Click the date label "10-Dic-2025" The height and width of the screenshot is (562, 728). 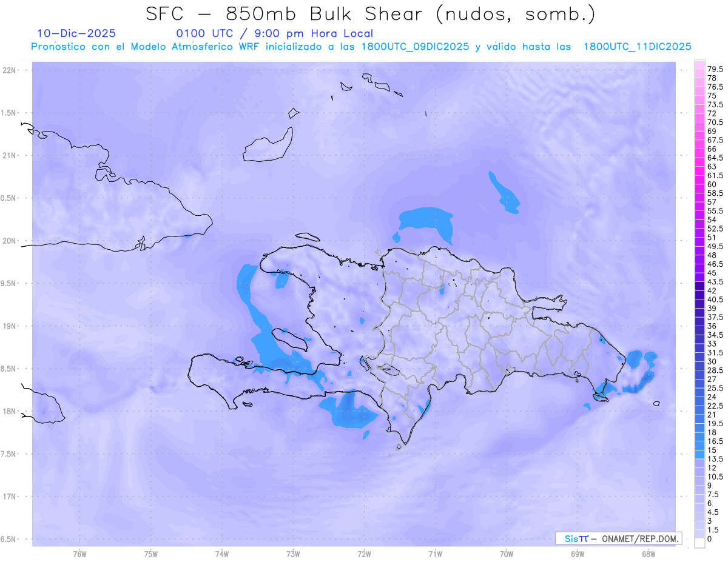(76, 33)
